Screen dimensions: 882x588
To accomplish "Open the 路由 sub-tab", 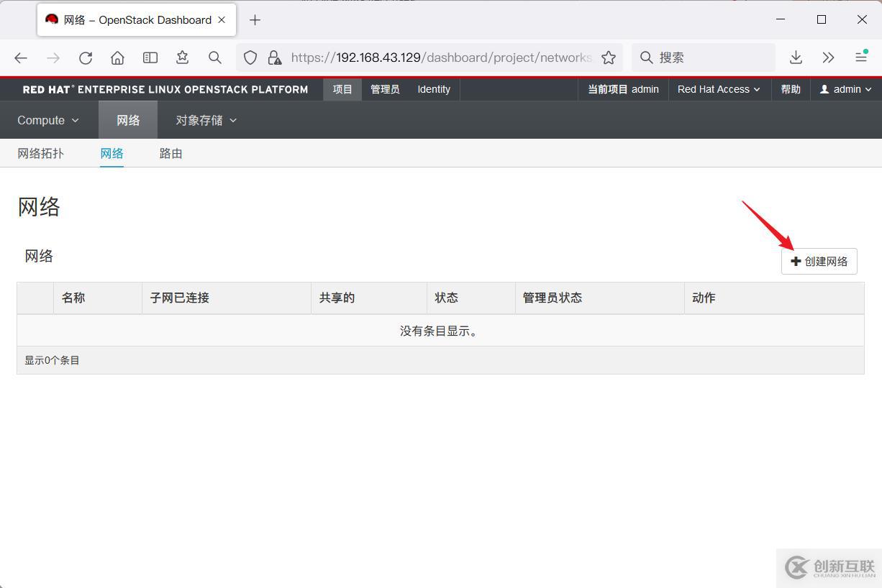I will tap(171, 153).
